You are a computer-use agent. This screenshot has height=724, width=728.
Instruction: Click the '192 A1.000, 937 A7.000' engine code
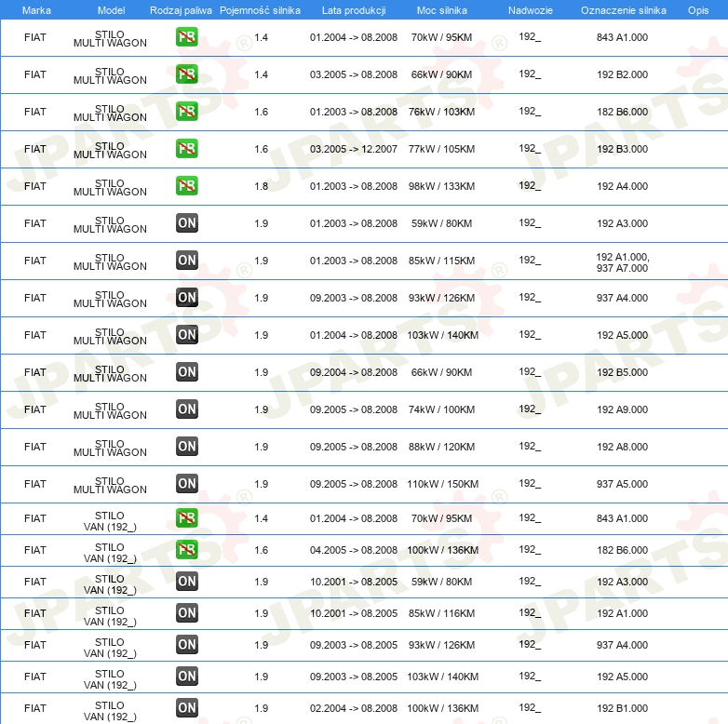pyautogui.click(x=622, y=262)
